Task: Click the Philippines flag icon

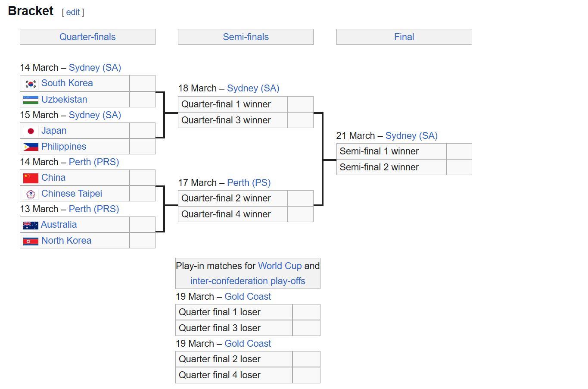Action: 31,147
